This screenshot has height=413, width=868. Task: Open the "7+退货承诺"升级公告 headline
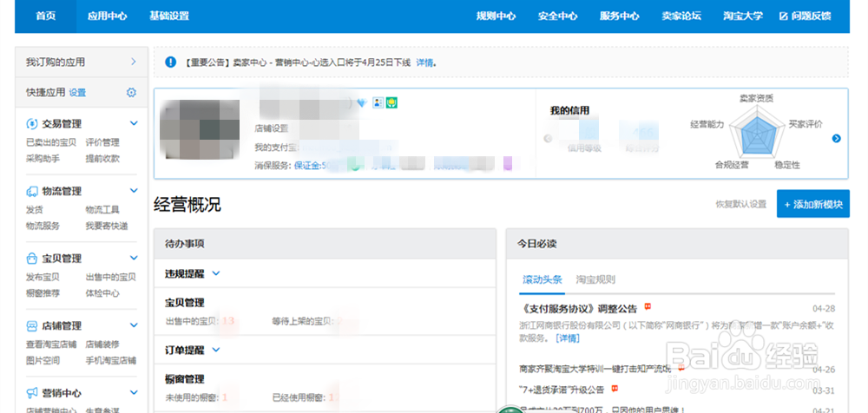[x=562, y=390]
